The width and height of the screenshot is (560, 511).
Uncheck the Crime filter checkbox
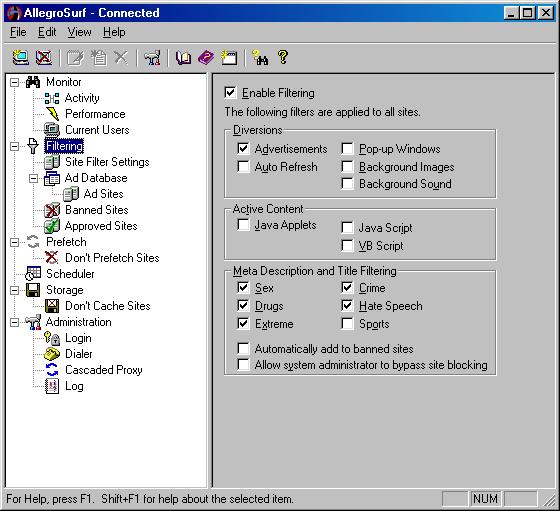click(347, 288)
